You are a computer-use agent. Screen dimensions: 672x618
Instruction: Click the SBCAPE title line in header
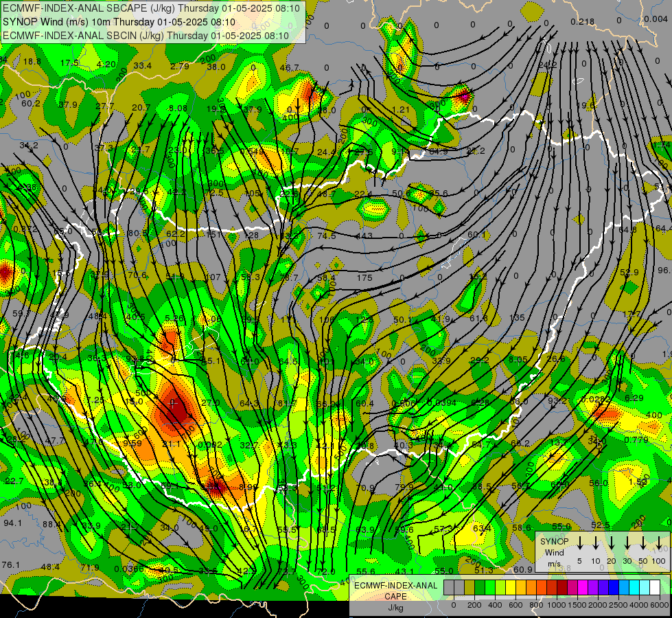pos(152,8)
